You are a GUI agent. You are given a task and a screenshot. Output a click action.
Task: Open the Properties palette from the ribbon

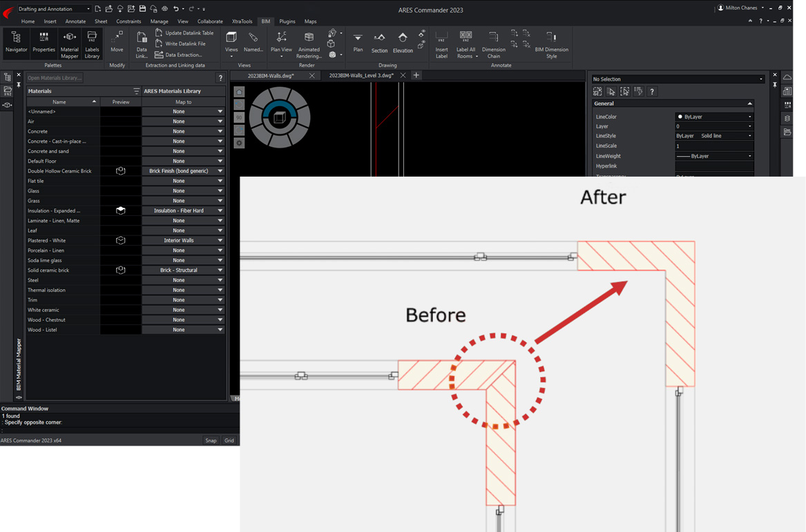(44, 42)
